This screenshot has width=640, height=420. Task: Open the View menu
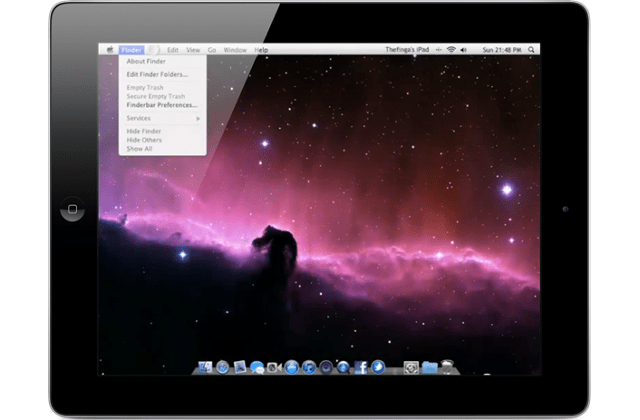pyautogui.click(x=193, y=50)
